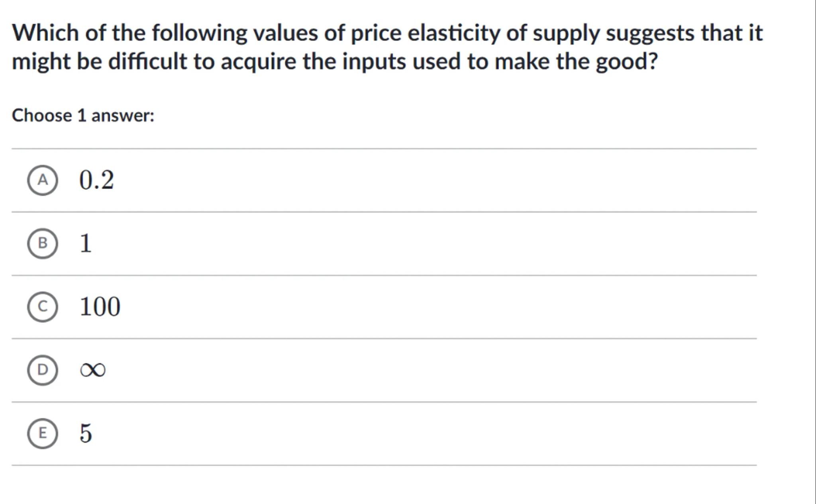
Task: Choose the circled C option
Action: pyautogui.click(x=43, y=306)
